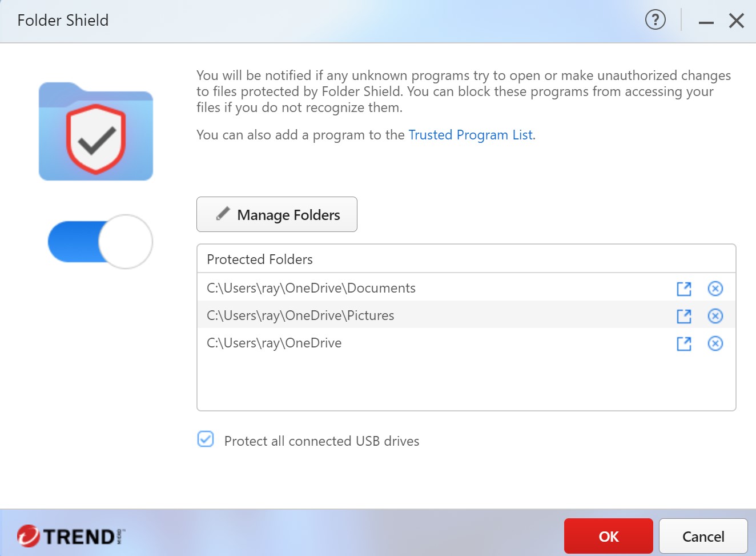Viewport: 756px width, 556px height.
Task: Minimize the Folder Shield window
Action: coord(706,21)
